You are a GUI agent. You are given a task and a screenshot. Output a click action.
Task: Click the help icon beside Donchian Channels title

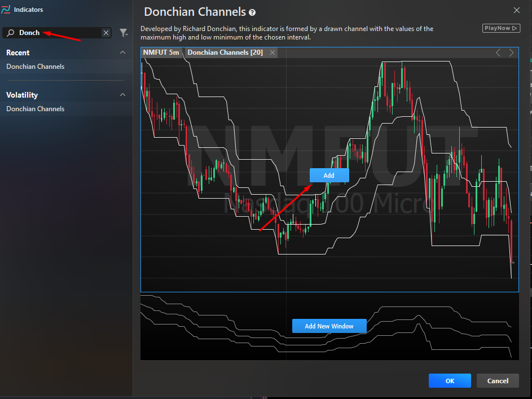coord(252,12)
